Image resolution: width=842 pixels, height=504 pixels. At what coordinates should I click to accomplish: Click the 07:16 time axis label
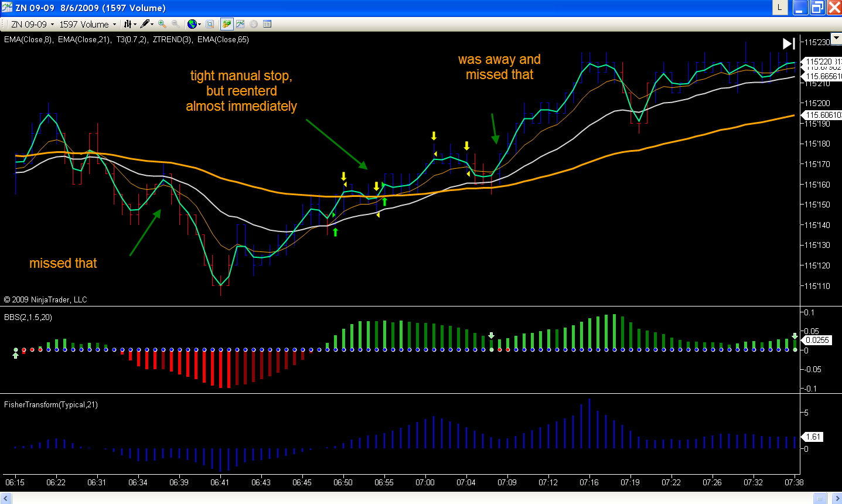point(589,482)
